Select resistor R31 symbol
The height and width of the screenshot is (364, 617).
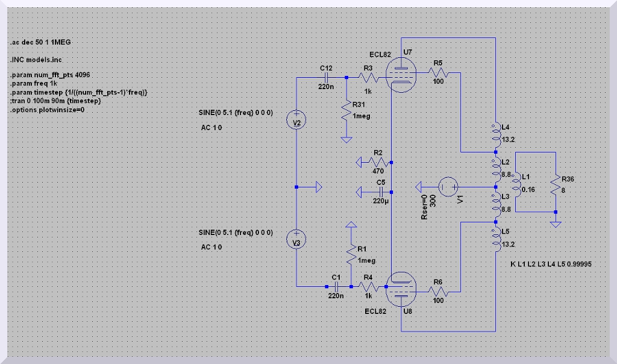(x=346, y=110)
